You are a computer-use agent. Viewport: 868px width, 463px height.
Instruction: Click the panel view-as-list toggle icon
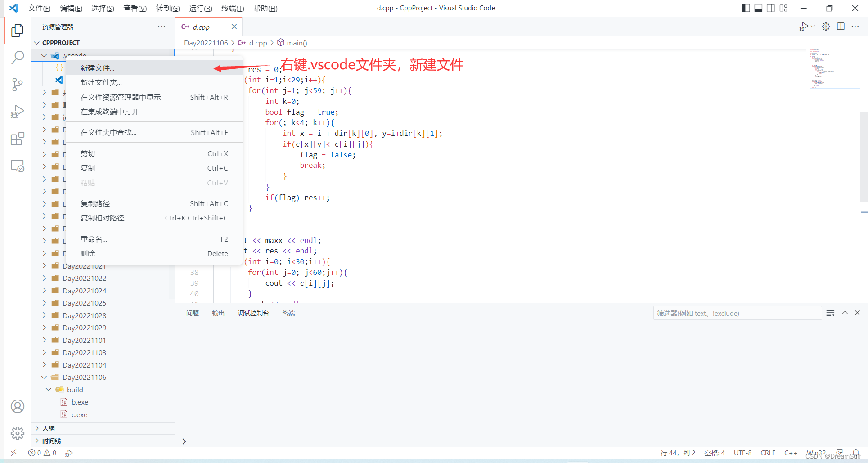click(831, 313)
